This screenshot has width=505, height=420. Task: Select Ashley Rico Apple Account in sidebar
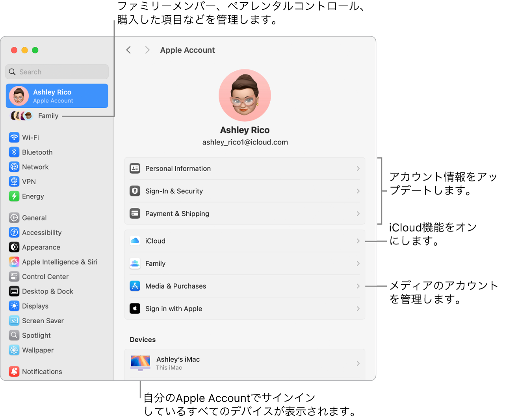click(57, 96)
